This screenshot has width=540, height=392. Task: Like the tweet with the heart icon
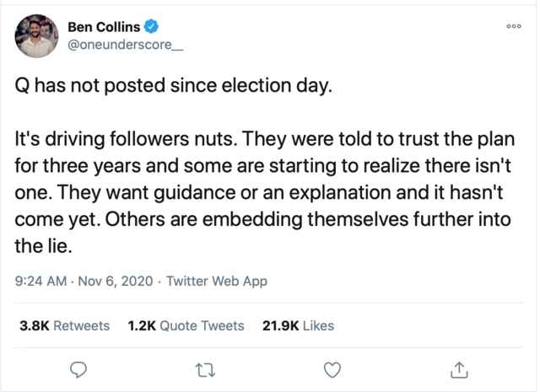pyautogui.click(x=332, y=368)
